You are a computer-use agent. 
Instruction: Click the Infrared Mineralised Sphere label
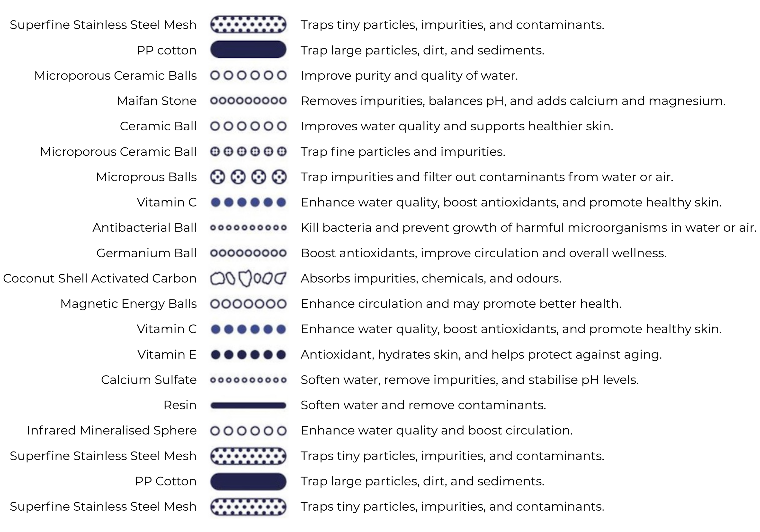pos(112,430)
